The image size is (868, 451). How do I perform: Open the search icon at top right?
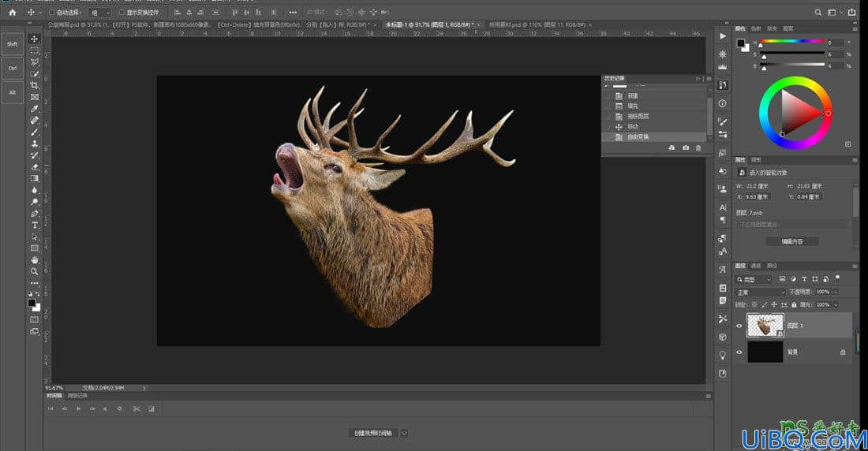pyautogui.click(x=817, y=12)
